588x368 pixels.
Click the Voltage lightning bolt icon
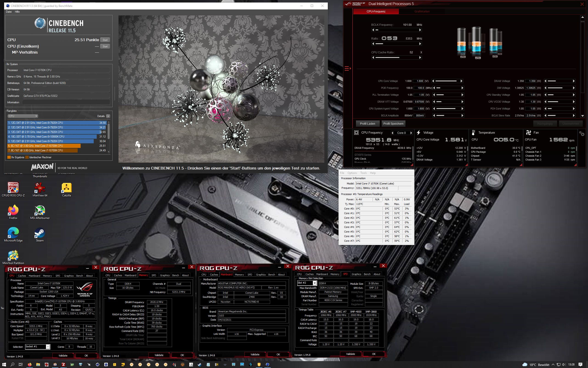418,133
